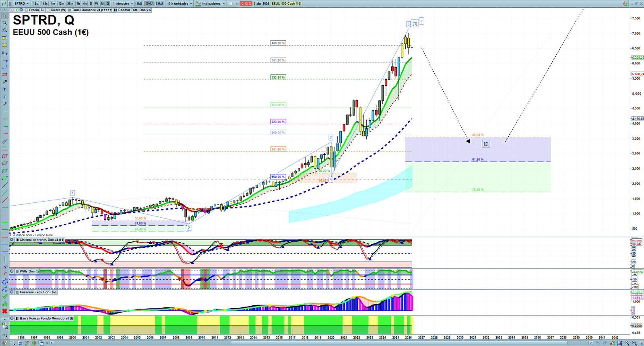Select the red rectangle drawing tool
644x346 pixels.
pyautogui.click(x=4, y=75)
